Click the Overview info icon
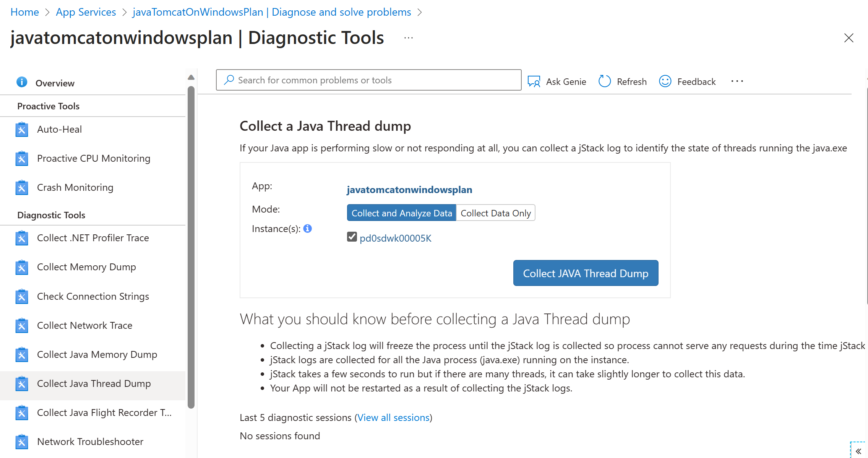Image resolution: width=868 pixels, height=458 pixels. [x=22, y=82]
